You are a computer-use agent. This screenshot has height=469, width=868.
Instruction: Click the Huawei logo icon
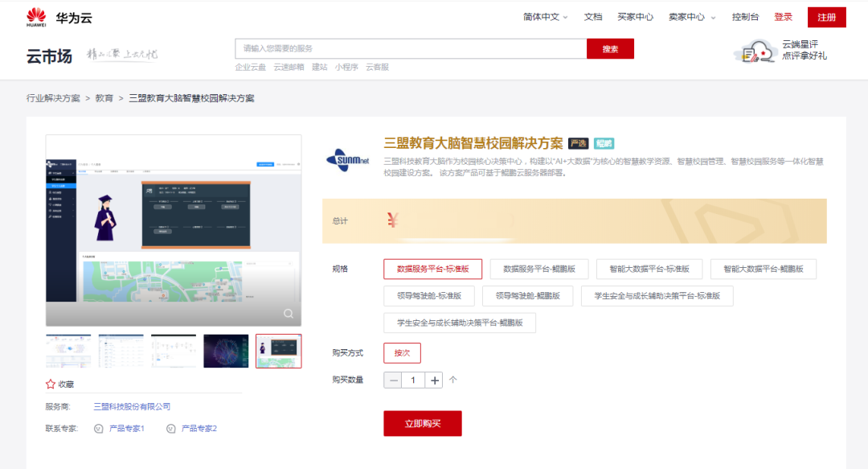coord(36,17)
